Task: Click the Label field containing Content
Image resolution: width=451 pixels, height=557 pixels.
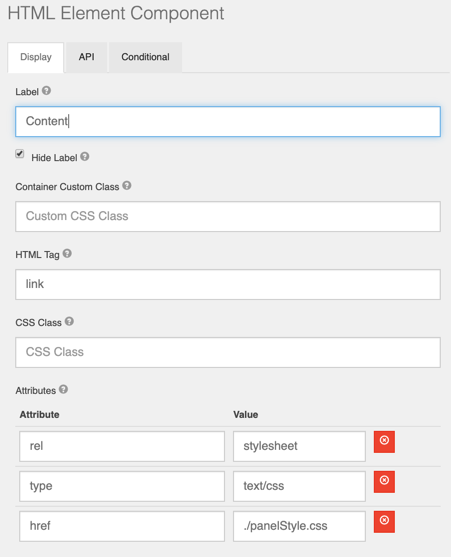Action: point(228,121)
